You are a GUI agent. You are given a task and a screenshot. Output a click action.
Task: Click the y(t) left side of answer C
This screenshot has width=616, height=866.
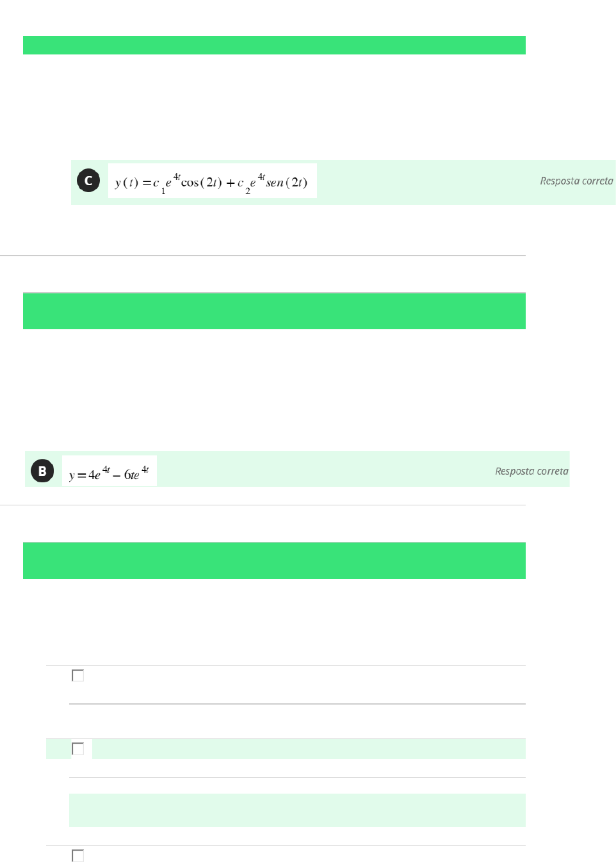click(x=126, y=183)
